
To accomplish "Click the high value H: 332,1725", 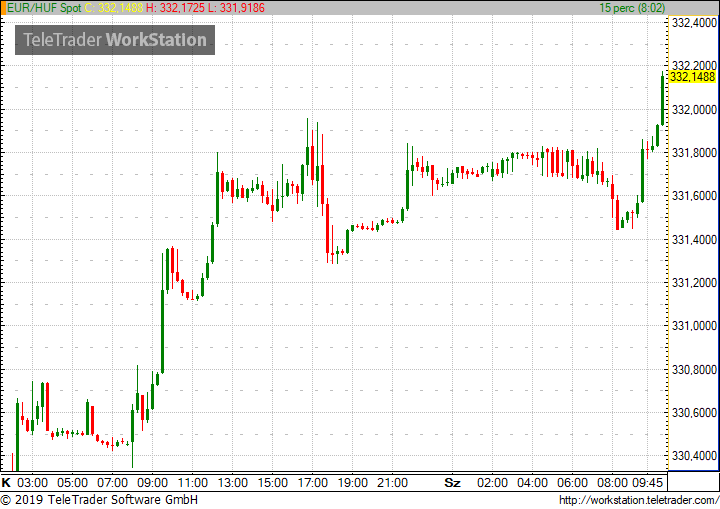I will pos(175,8).
